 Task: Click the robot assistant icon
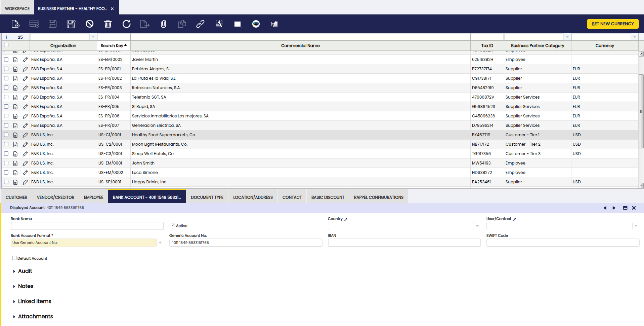tap(256, 24)
